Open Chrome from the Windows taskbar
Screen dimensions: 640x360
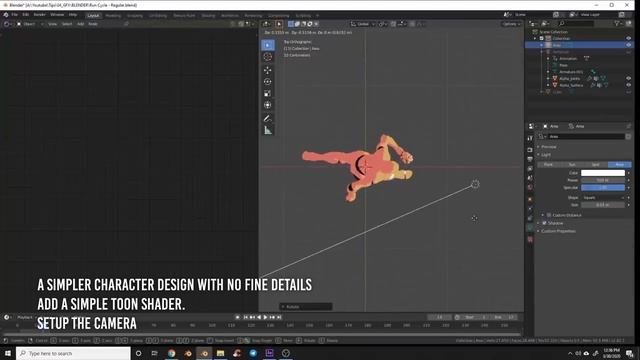point(171,353)
